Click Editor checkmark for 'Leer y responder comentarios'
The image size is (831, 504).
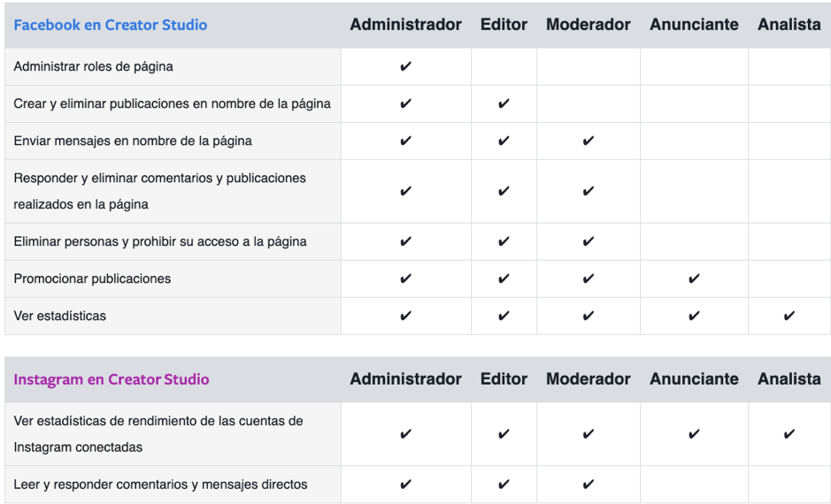click(x=504, y=485)
